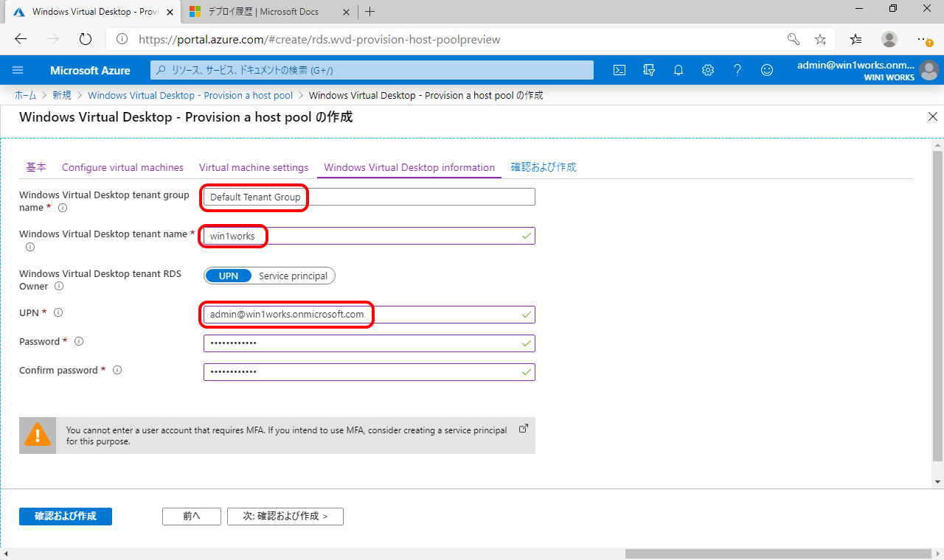Click the browser back arrow
The height and width of the screenshot is (560, 944).
coord(21,39)
